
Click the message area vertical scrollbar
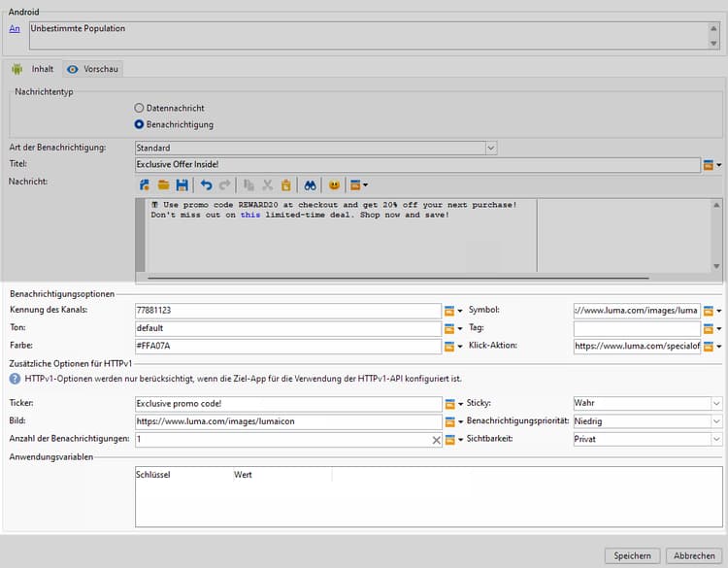pos(716,235)
